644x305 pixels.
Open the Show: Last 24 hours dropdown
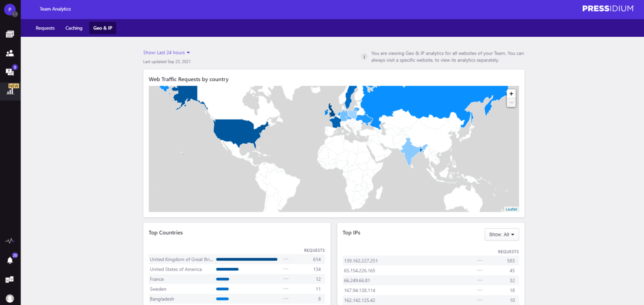tap(167, 52)
